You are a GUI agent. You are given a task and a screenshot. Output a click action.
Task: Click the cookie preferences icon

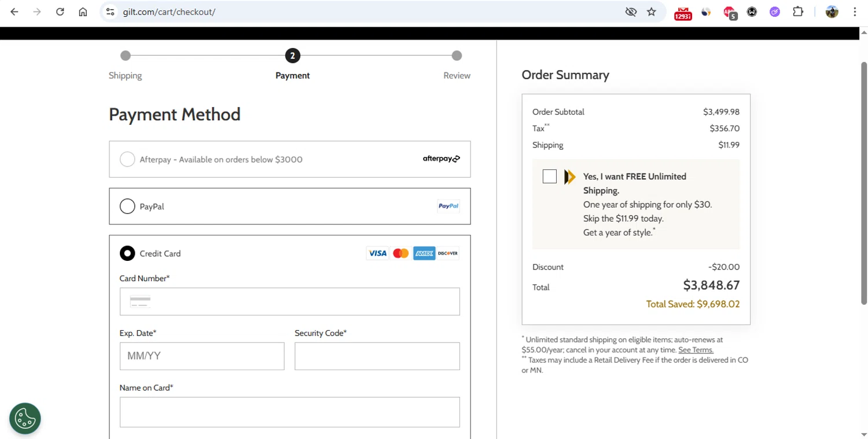click(x=25, y=418)
